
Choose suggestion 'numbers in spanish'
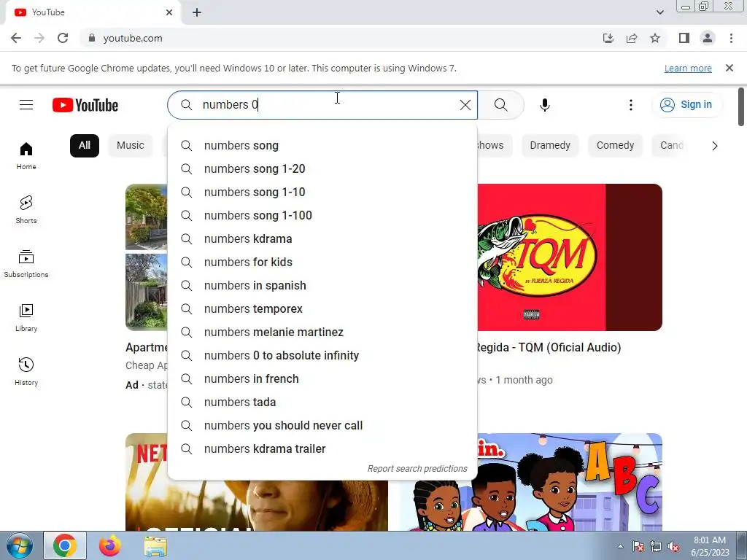click(x=322, y=285)
